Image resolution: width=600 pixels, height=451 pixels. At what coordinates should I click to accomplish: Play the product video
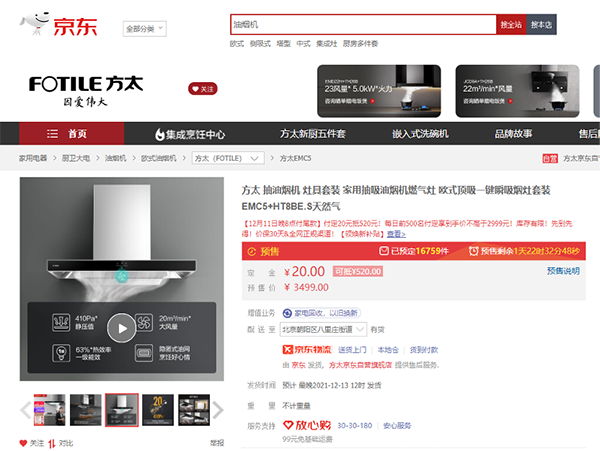click(122, 328)
